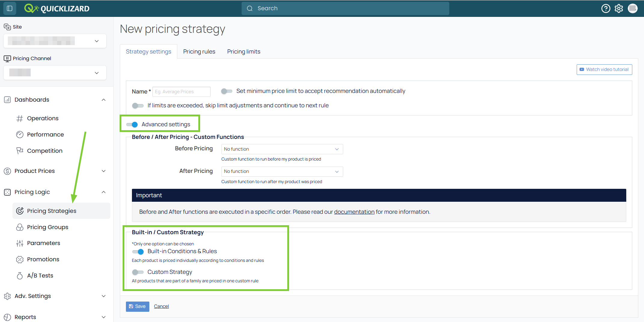Click the A/B Tests flask icon

[20, 275]
